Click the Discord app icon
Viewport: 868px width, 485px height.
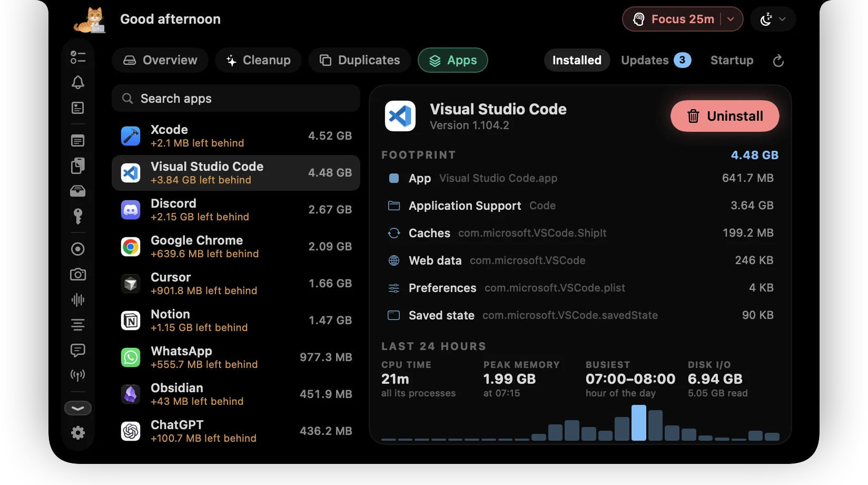pos(131,210)
